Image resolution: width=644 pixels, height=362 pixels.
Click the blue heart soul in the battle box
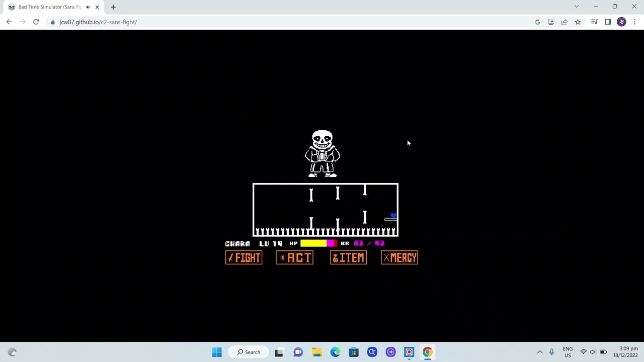coord(393,216)
